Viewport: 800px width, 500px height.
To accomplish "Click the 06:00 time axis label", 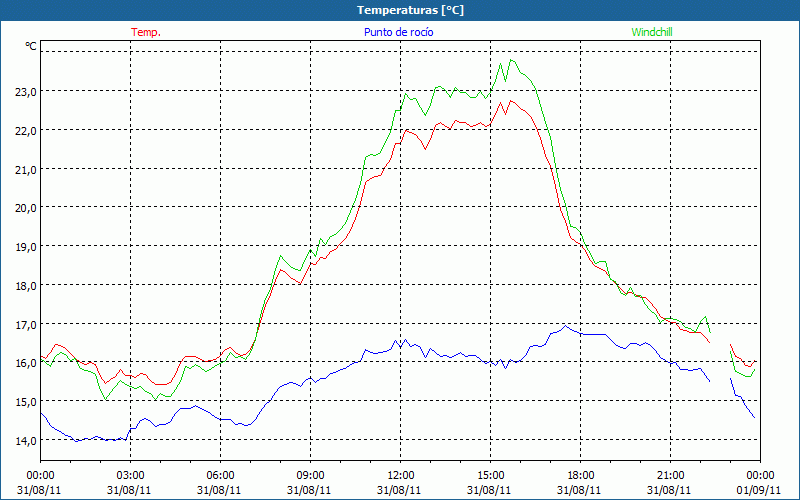I will click(x=220, y=476).
